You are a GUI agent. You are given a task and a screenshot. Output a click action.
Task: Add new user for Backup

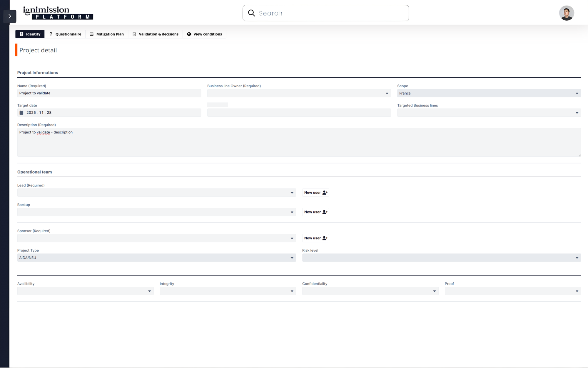(x=315, y=212)
